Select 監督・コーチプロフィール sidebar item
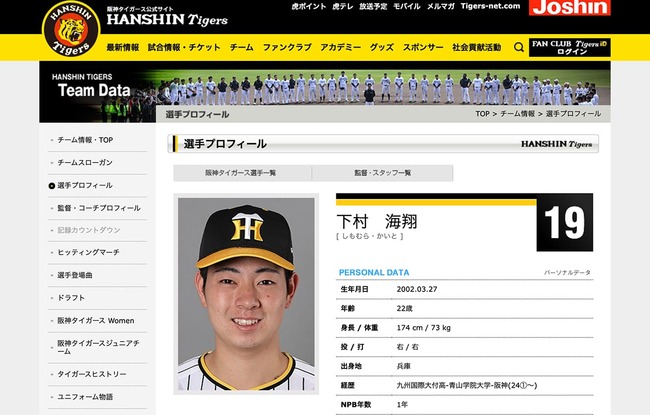The width and height of the screenshot is (650, 415). coord(99,208)
